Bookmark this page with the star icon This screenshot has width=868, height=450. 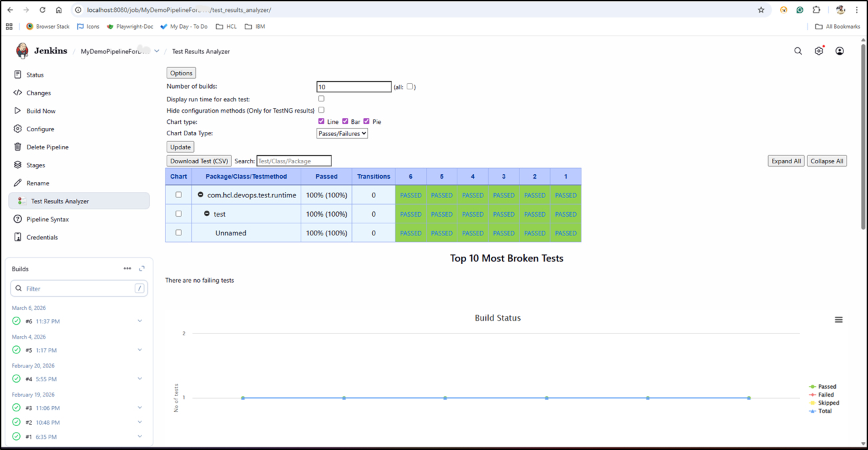[761, 10]
